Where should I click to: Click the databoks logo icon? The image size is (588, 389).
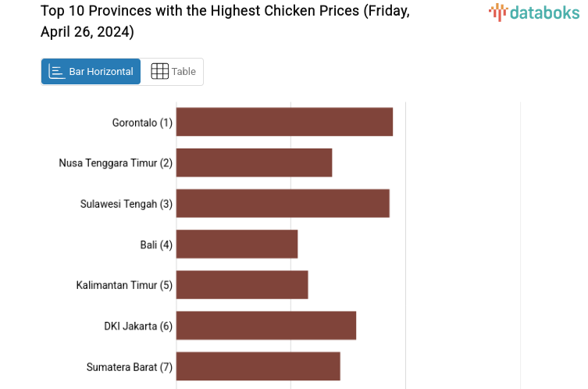[x=497, y=12]
